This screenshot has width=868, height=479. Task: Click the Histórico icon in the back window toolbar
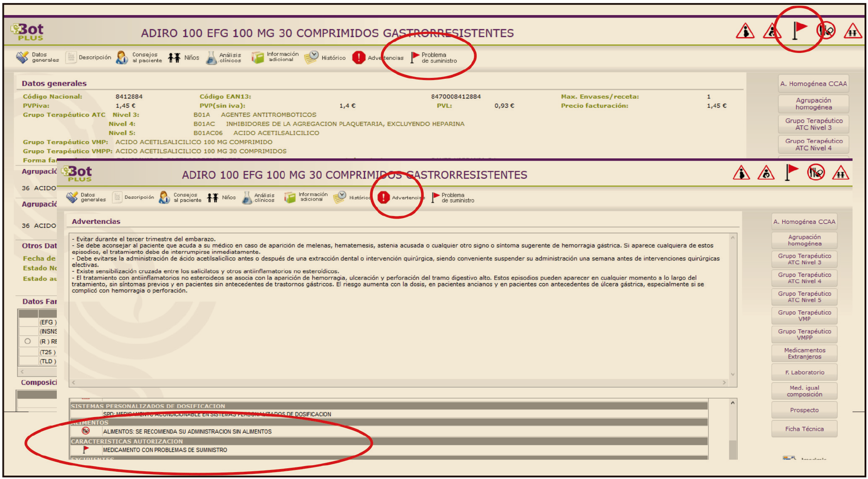[311, 57]
